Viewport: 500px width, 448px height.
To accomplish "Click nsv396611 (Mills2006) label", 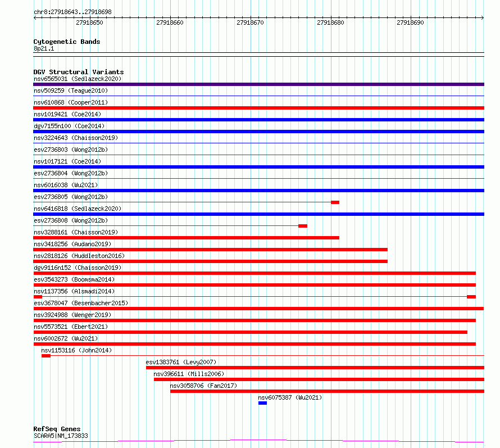I will point(189,374).
